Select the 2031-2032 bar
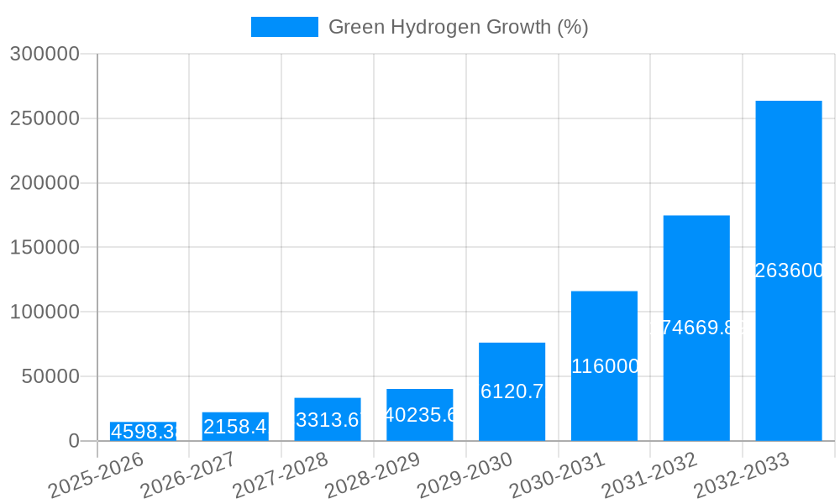 (696, 328)
